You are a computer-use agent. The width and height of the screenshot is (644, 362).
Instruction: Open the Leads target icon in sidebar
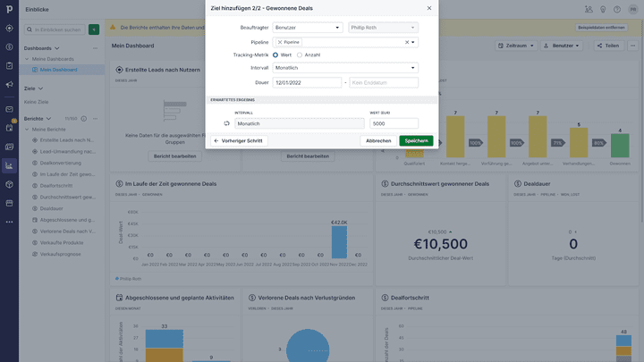click(9, 28)
